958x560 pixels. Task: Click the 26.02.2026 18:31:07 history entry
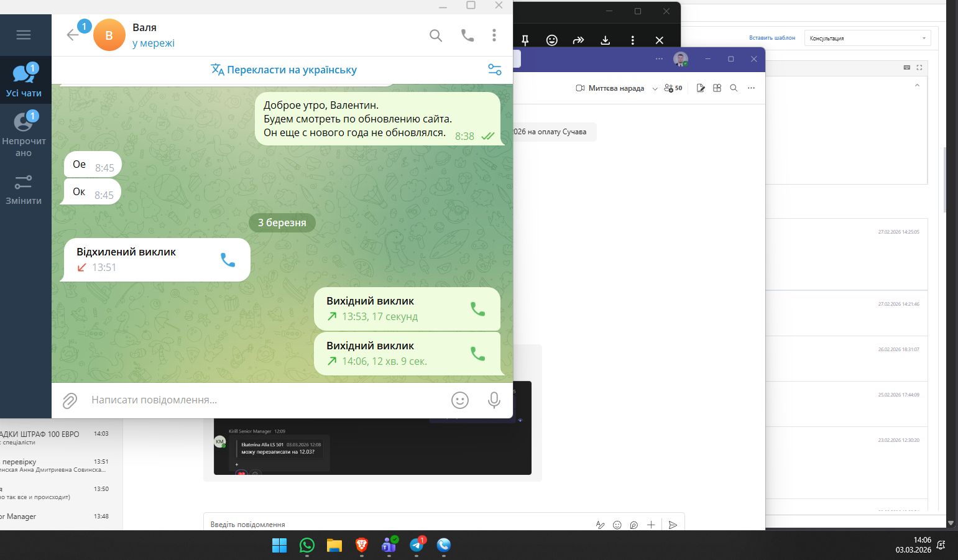click(x=847, y=359)
